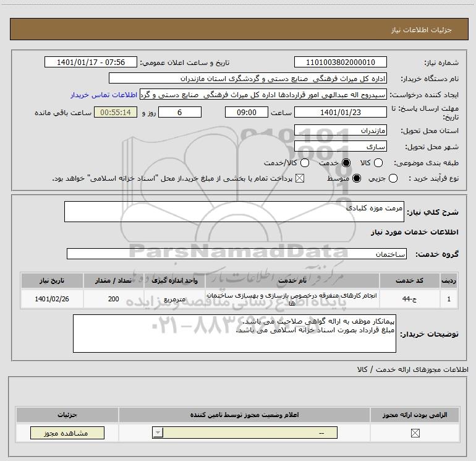
Task: Click the واحد اندازه گیری column header
Action: click(174, 280)
